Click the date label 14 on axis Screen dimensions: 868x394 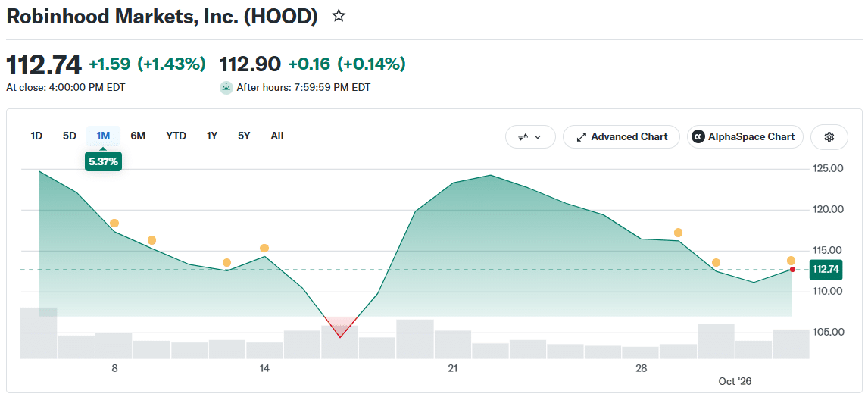[x=264, y=368]
